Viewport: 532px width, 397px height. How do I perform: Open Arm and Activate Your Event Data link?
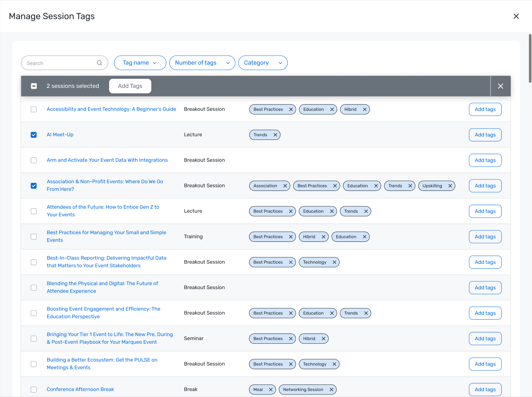[107, 160]
